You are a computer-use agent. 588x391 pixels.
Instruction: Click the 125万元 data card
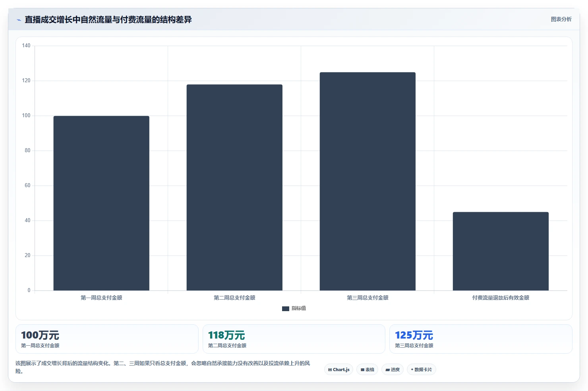(x=481, y=339)
